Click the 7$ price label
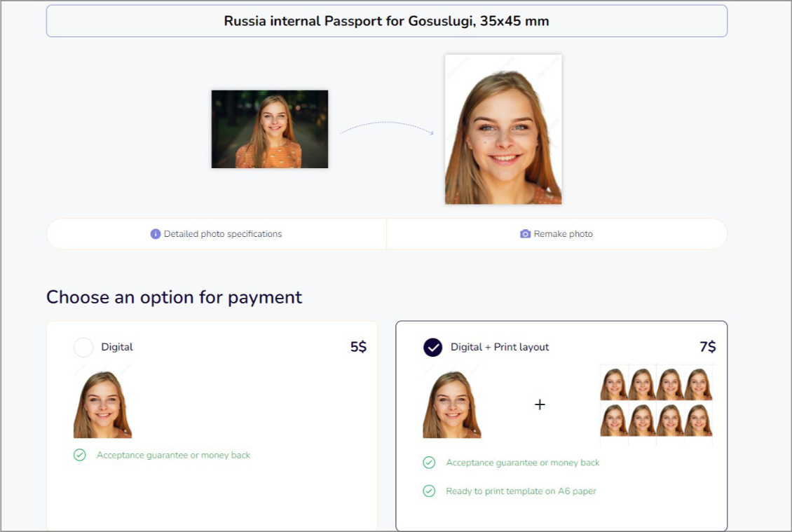Screen dimensions: 792x532 [x=707, y=347]
